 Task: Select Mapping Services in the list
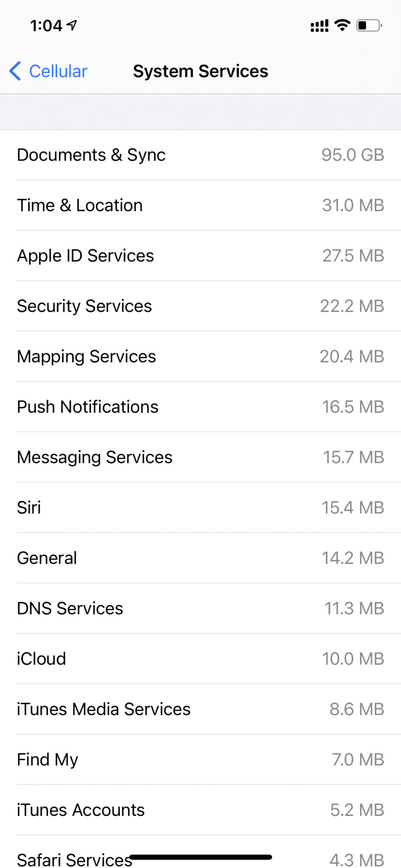[200, 356]
